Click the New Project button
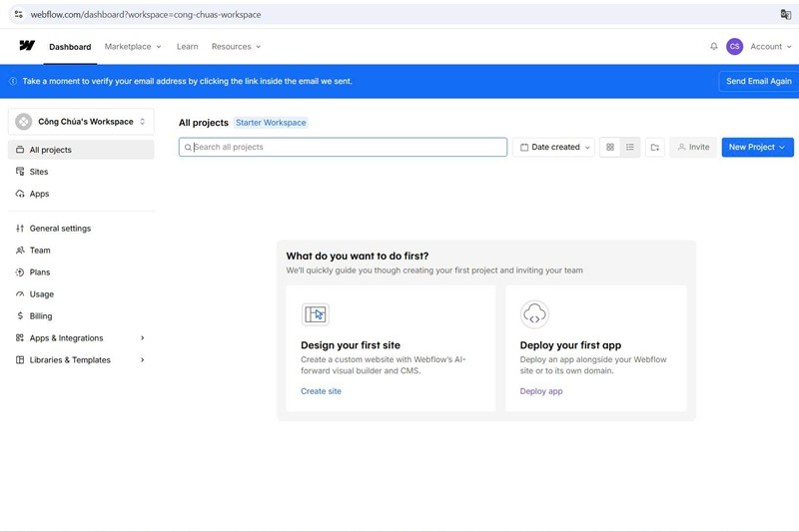This screenshot has height=532, width=799. coord(757,147)
